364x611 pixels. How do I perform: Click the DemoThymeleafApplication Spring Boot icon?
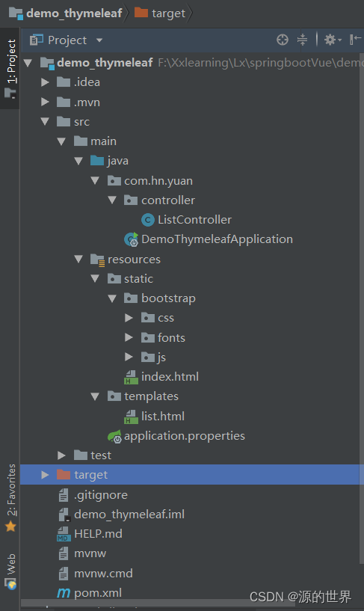pos(132,239)
